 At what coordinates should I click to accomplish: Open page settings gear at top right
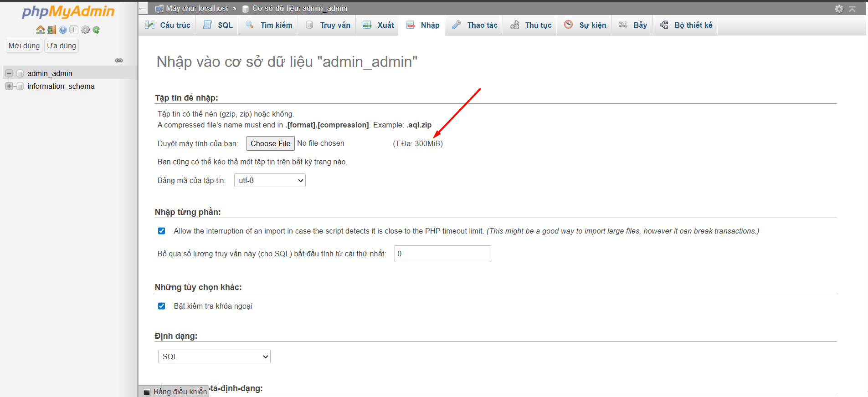coord(839,9)
